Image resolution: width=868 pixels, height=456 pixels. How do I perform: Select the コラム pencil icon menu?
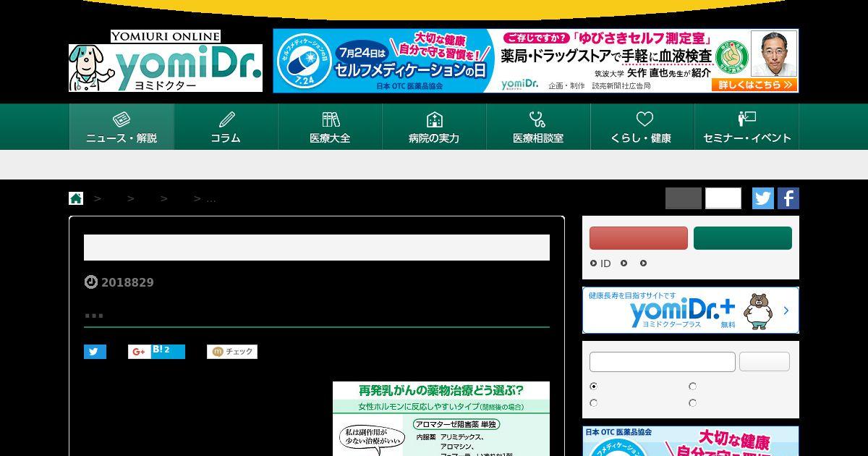(226, 127)
